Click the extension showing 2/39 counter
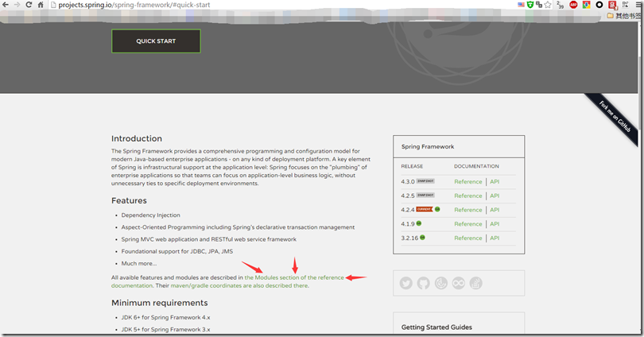Screen dimensions: 644x337 pyautogui.click(x=561, y=5)
